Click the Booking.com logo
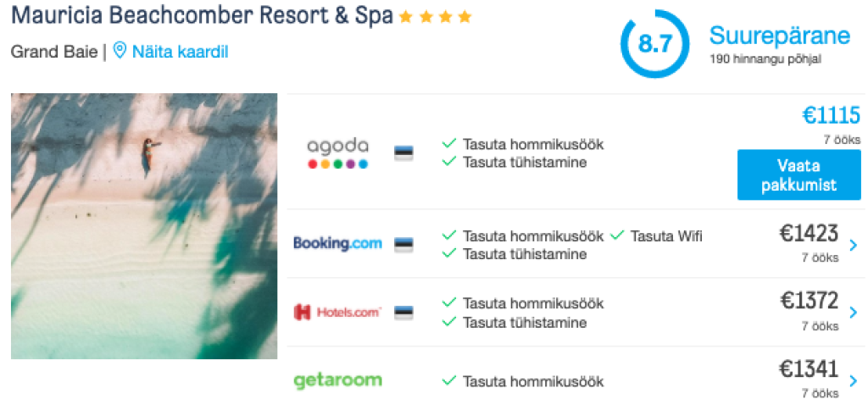The height and width of the screenshot is (410, 868). [x=337, y=243]
